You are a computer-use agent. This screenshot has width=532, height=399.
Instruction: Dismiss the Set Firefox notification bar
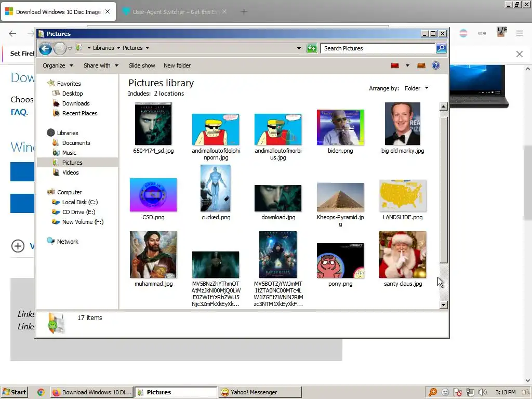(x=520, y=54)
